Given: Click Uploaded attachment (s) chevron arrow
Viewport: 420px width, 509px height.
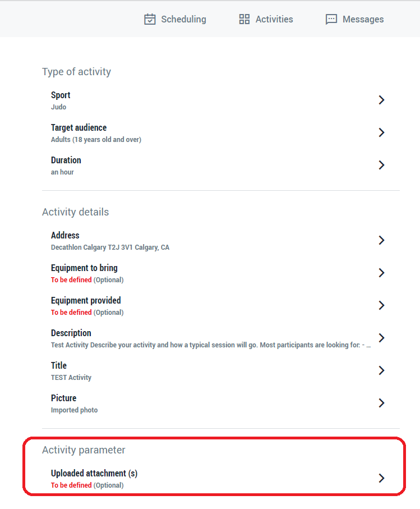Looking at the screenshot, I should pos(381,478).
